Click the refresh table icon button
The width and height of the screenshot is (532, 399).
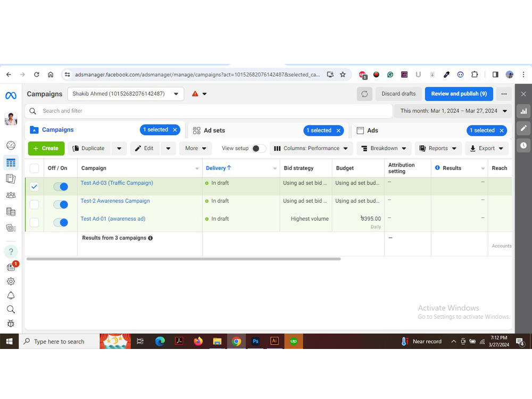tap(364, 94)
